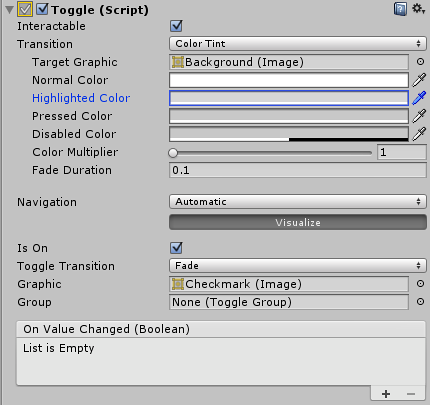Image resolution: width=430 pixels, height=405 pixels.
Task: Add a listener with the plus button
Action: (386, 394)
